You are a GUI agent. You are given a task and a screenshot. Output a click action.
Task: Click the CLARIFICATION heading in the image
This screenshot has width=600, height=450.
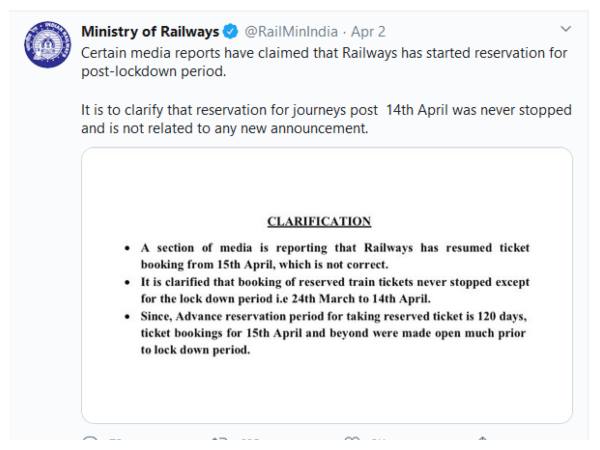(319, 221)
